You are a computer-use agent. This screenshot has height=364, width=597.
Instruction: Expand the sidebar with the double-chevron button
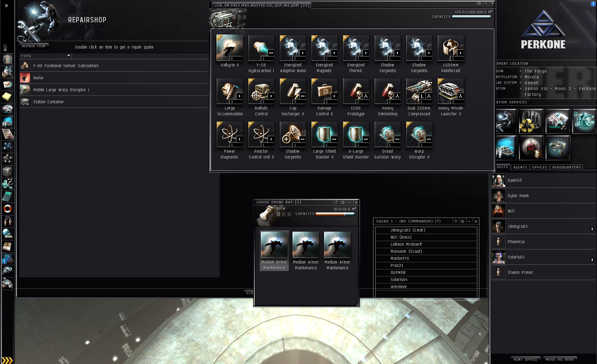[x=6, y=5]
